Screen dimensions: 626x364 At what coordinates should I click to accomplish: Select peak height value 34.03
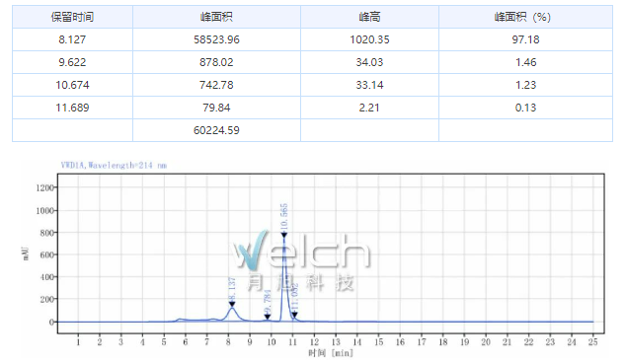coord(369,62)
